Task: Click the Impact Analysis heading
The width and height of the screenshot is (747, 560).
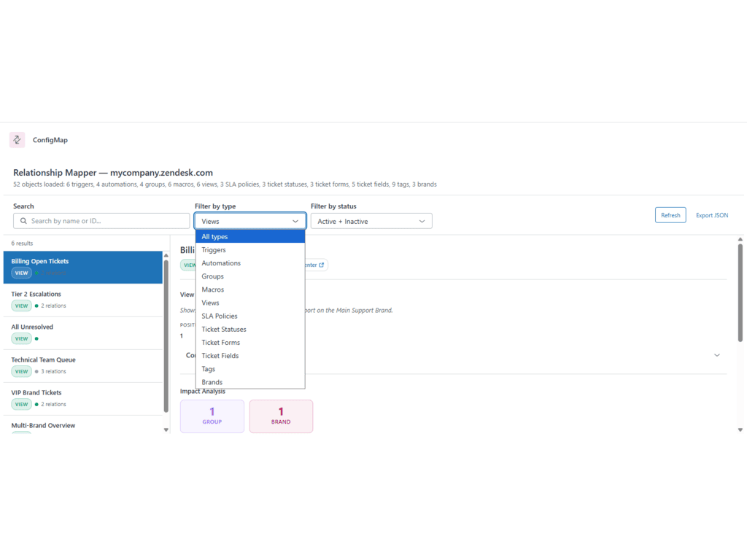Action: coord(203,392)
